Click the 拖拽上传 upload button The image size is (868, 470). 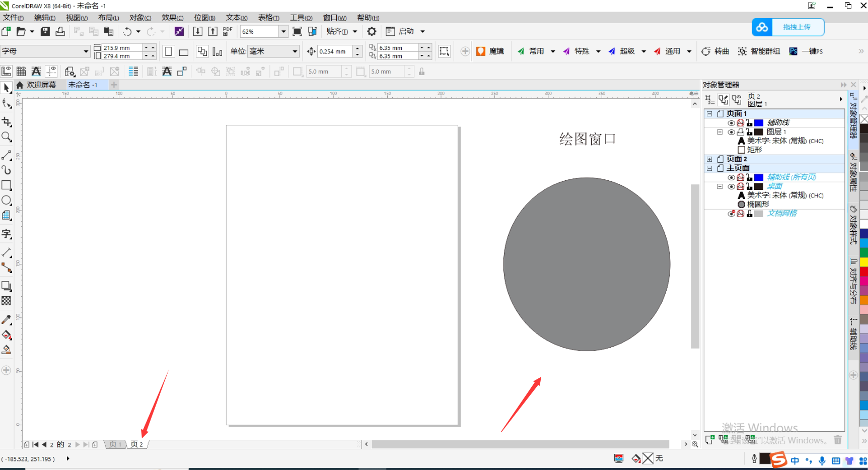coord(788,27)
